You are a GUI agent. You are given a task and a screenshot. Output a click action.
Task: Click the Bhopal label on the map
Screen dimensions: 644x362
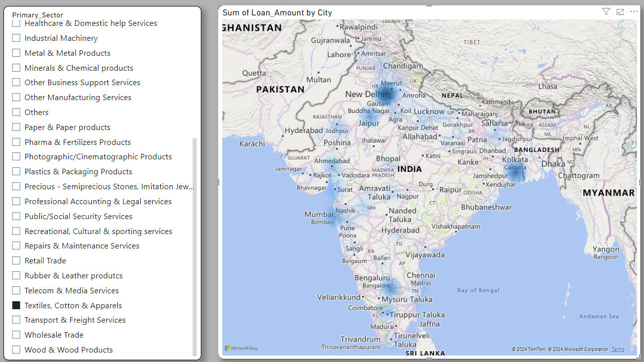pos(388,159)
